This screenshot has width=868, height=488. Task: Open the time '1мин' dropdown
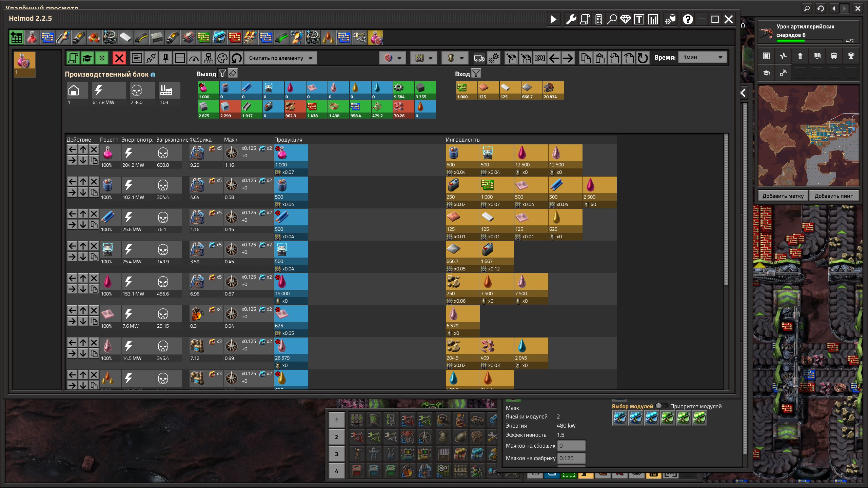tap(702, 58)
